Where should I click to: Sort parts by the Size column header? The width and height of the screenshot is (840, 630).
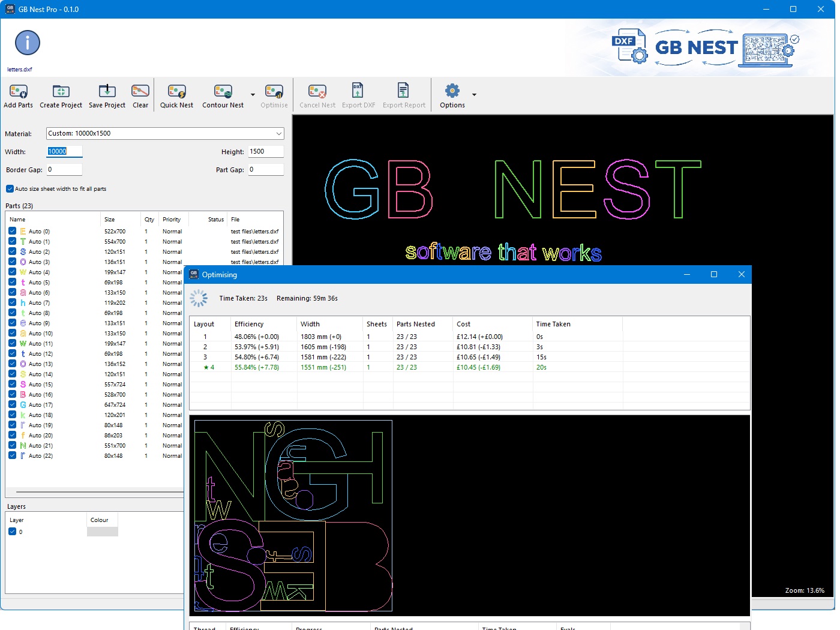pyautogui.click(x=120, y=220)
